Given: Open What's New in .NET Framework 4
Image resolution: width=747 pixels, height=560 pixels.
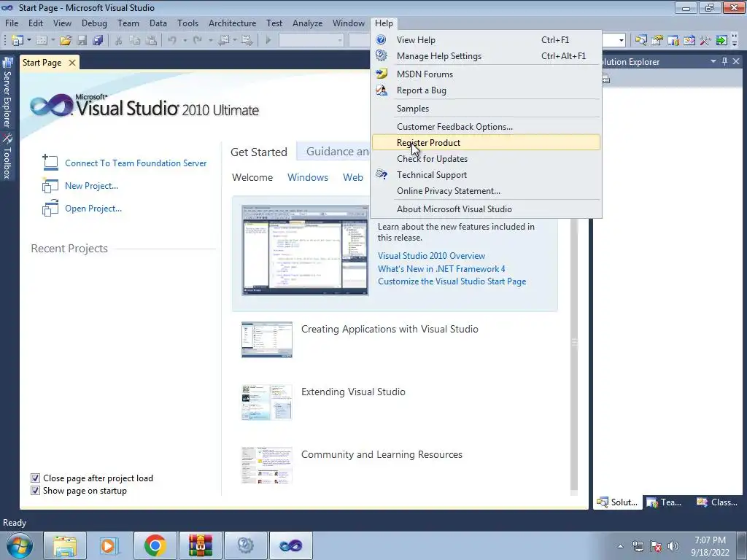Looking at the screenshot, I should [x=441, y=268].
